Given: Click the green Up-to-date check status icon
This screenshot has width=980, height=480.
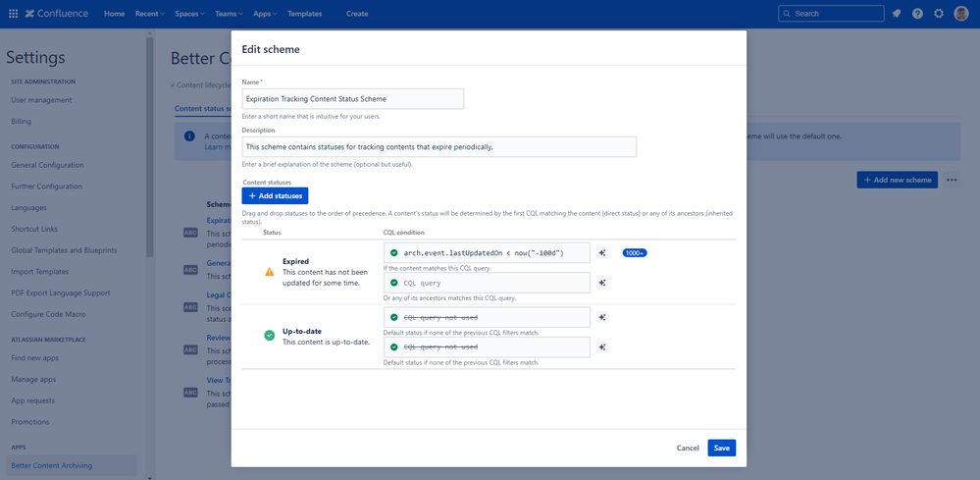Looking at the screenshot, I should [270, 335].
